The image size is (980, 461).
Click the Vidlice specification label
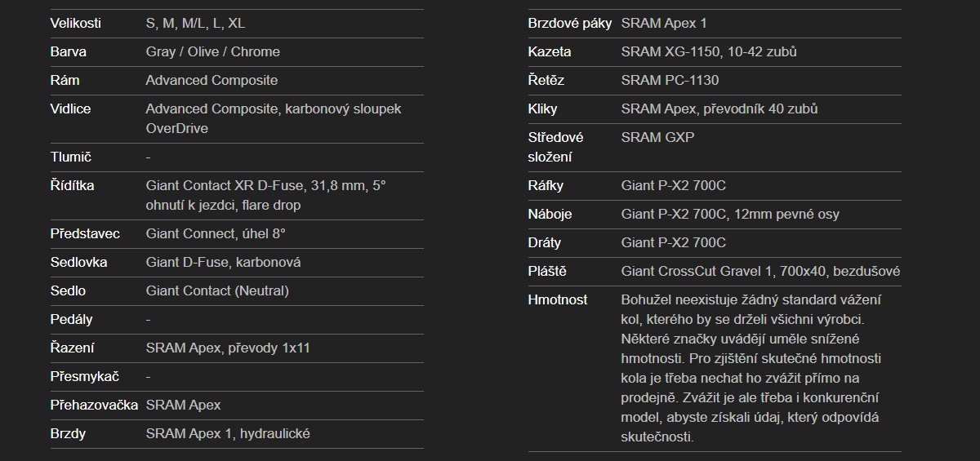(70, 109)
